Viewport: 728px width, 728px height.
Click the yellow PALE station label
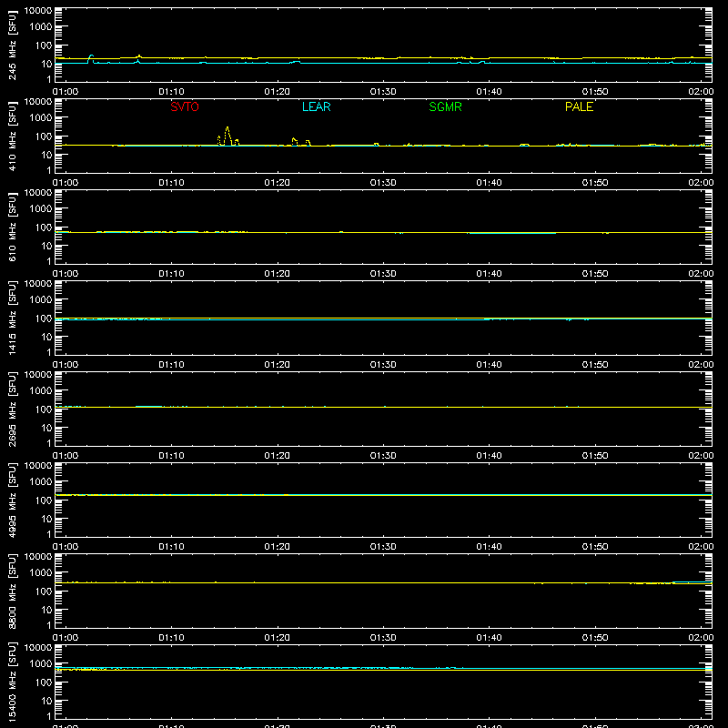579,106
